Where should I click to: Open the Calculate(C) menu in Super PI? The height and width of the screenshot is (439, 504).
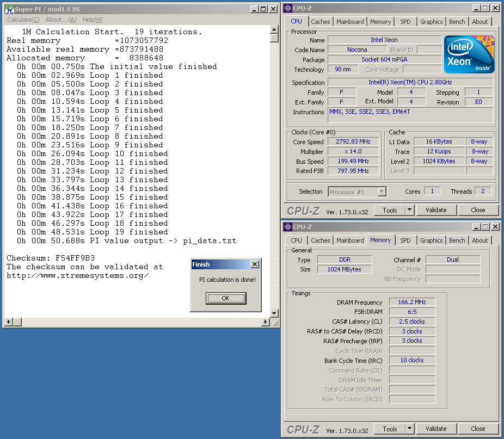[x=23, y=20]
